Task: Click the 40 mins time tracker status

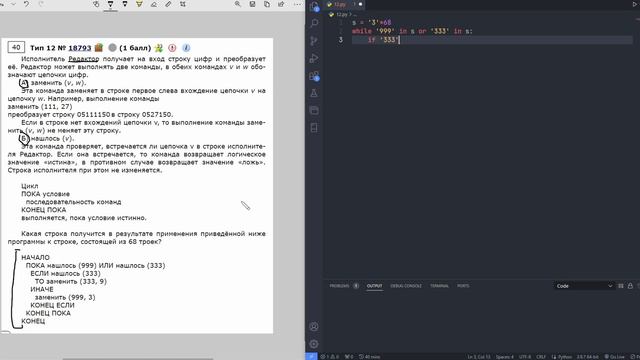Action: (369, 357)
